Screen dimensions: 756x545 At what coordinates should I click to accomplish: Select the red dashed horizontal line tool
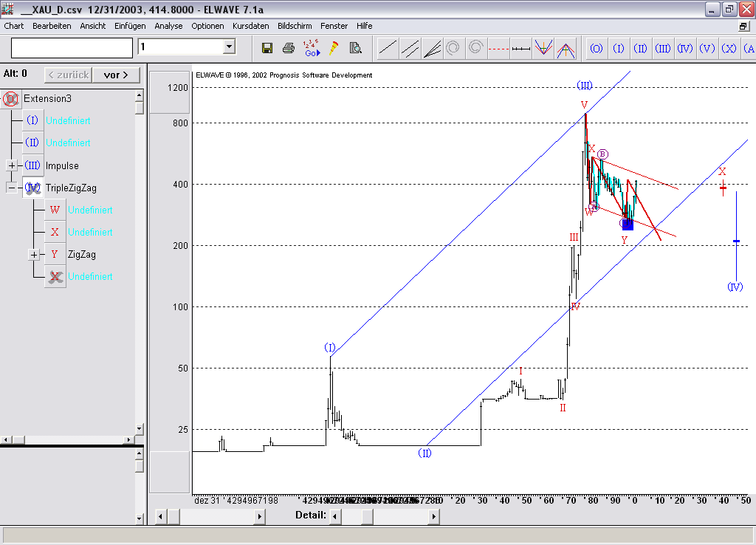click(x=499, y=49)
